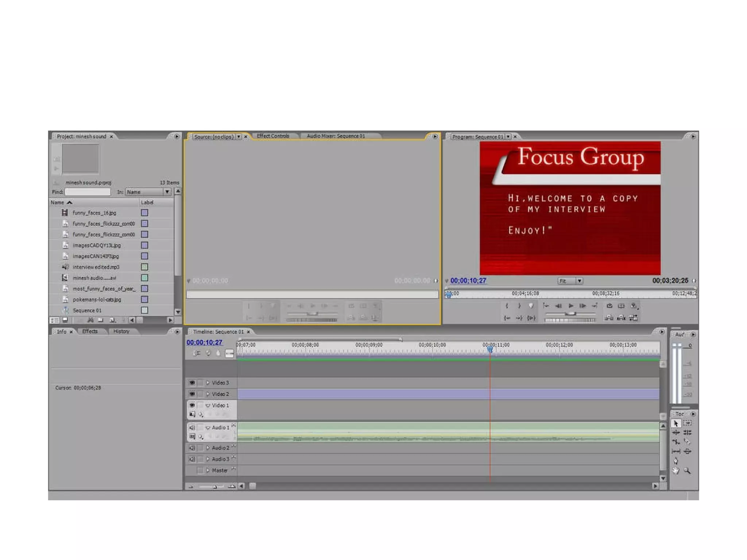Image resolution: width=747 pixels, height=560 pixels.
Task: Select the Pen tool
Action: tap(676, 461)
